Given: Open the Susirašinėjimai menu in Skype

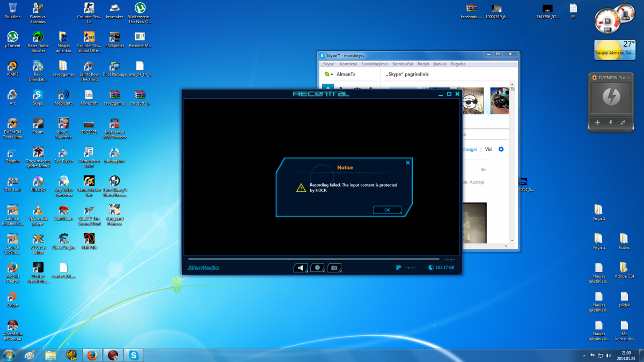Looking at the screenshot, I should [x=375, y=64].
